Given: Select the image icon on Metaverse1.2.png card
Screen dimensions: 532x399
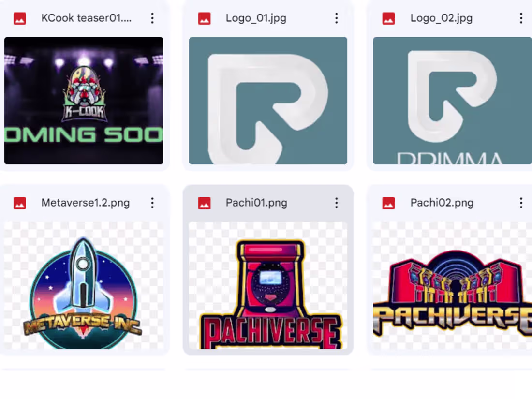Looking at the screenshot, I should (x=19, y=203).
